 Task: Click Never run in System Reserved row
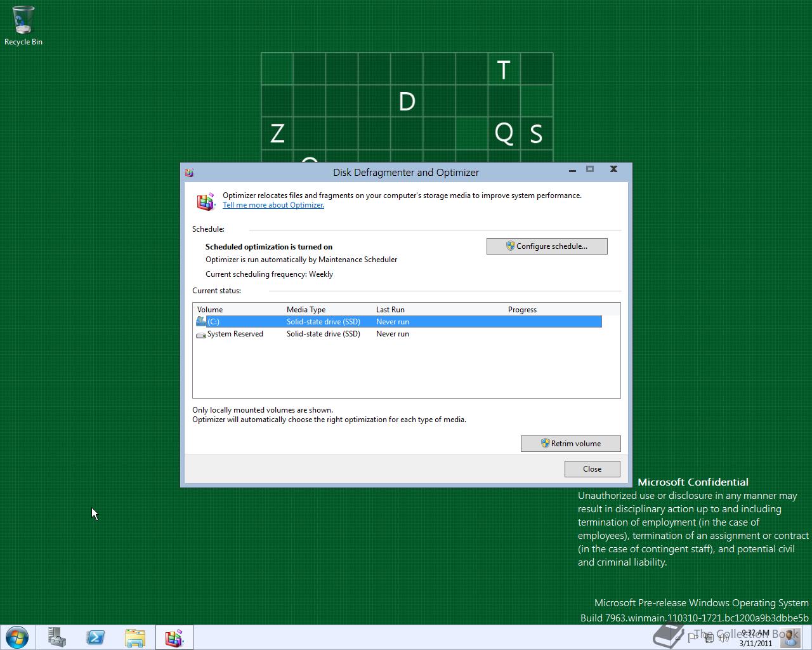(x=393, y=334)
